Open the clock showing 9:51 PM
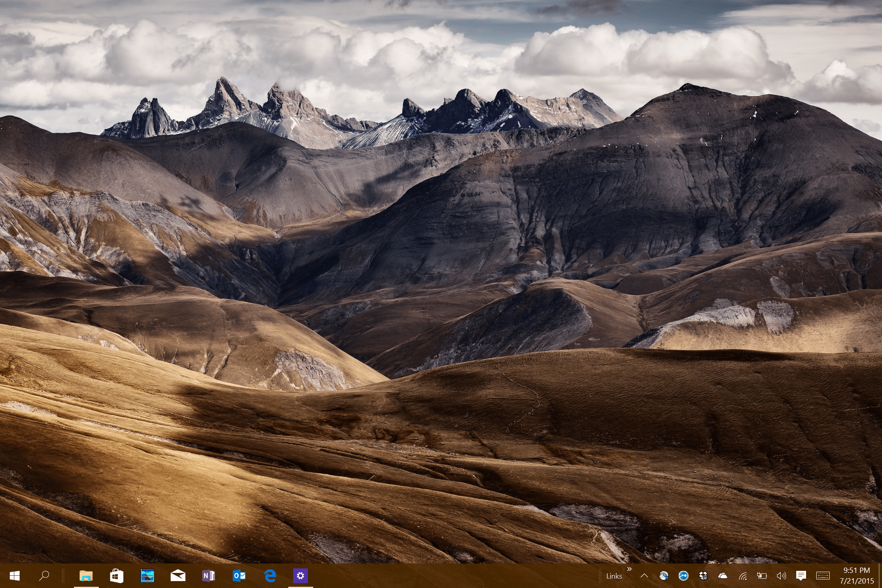Viewport: 882px width, 588px height. point(857,576)
